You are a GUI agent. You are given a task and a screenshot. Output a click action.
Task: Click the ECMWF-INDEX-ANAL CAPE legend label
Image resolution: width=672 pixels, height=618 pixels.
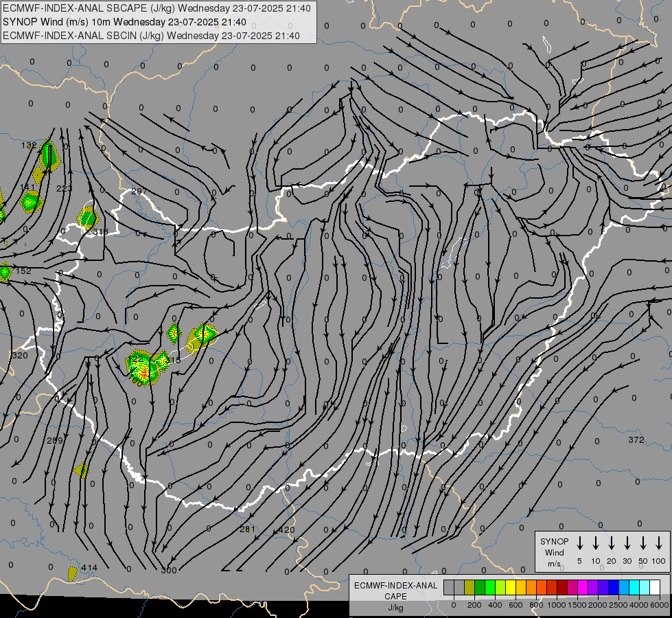[x=395, y=591]
